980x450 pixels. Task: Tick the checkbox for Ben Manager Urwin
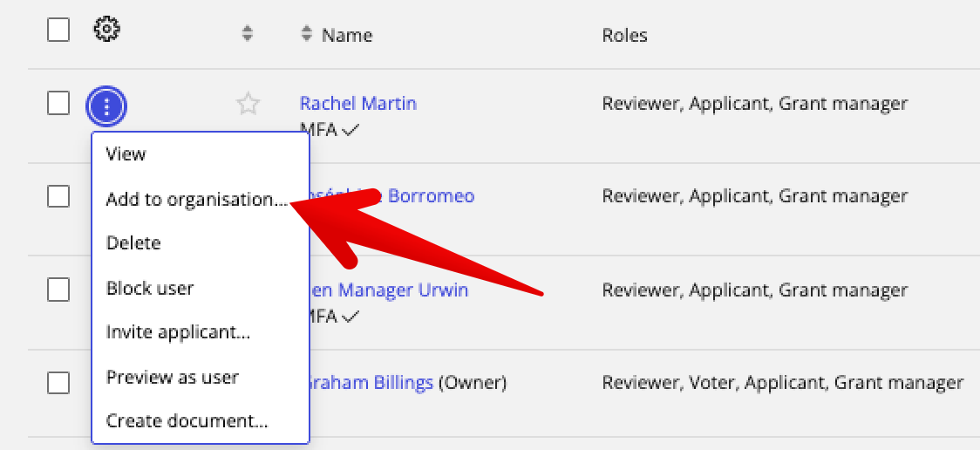pos(58,290)
